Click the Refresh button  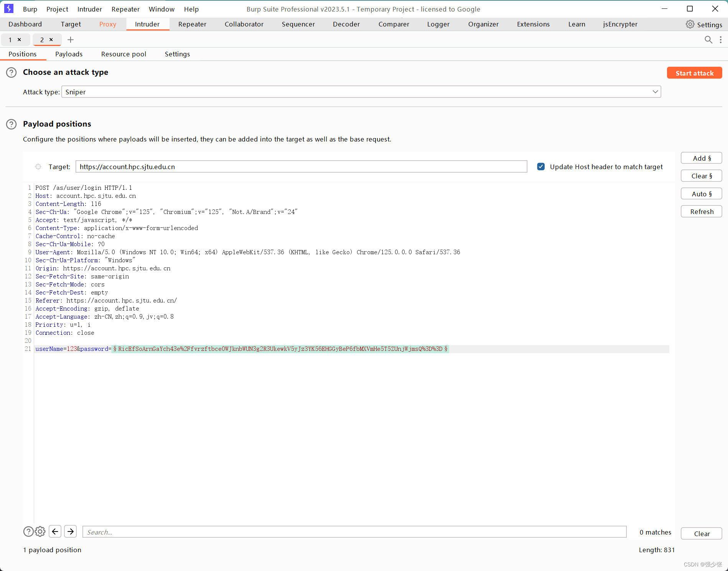pos(702,211)
